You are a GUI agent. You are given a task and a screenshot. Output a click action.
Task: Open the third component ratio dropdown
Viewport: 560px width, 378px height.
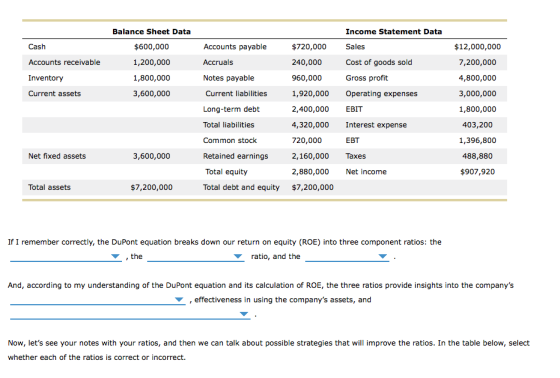347,257
